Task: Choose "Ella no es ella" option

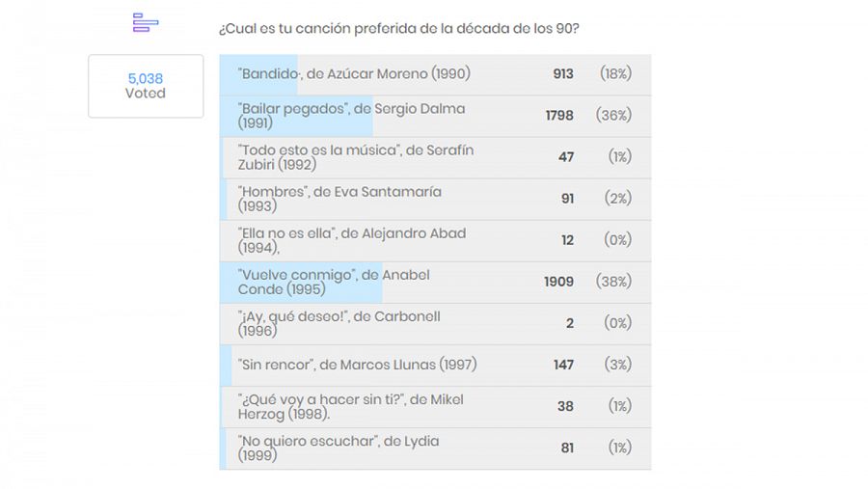Action: click(351, 240)
